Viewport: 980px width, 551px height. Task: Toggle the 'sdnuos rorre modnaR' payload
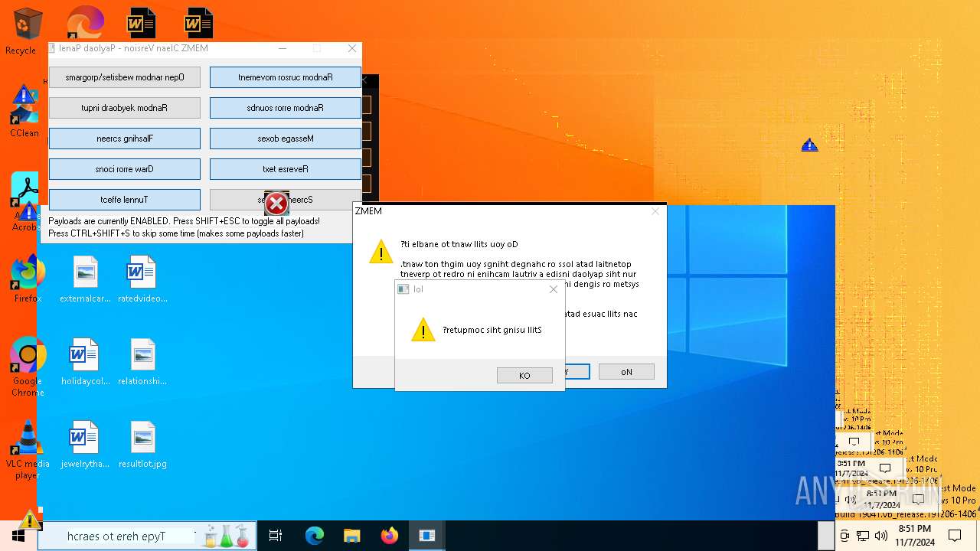coord(286,108)
